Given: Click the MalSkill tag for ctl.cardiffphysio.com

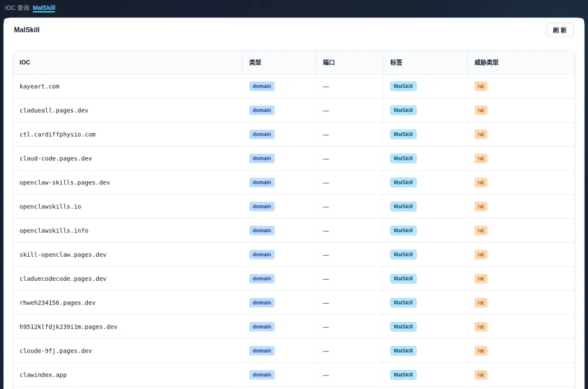Looking at the screenshot, I should pyautogui.click(x=403, y=134).
